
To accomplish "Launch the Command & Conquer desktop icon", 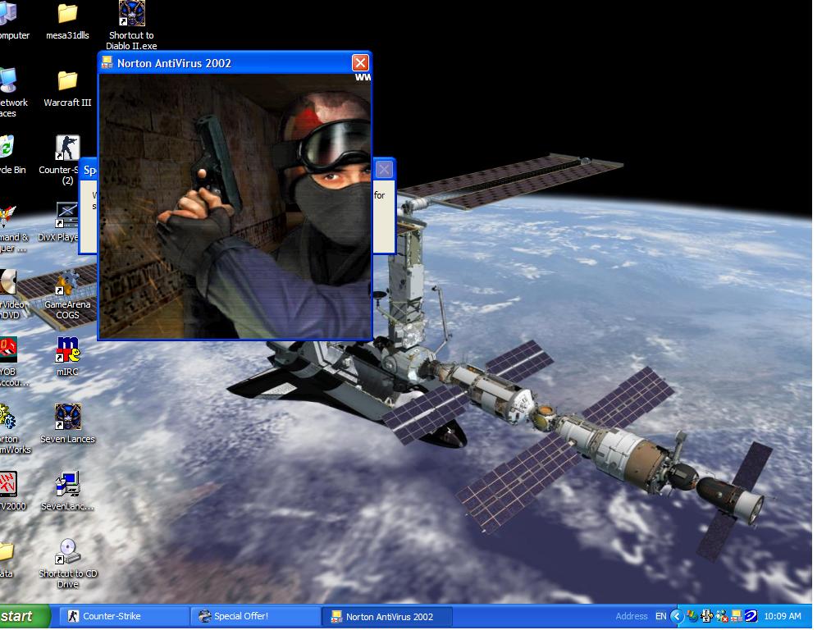I will pos(11,229).
